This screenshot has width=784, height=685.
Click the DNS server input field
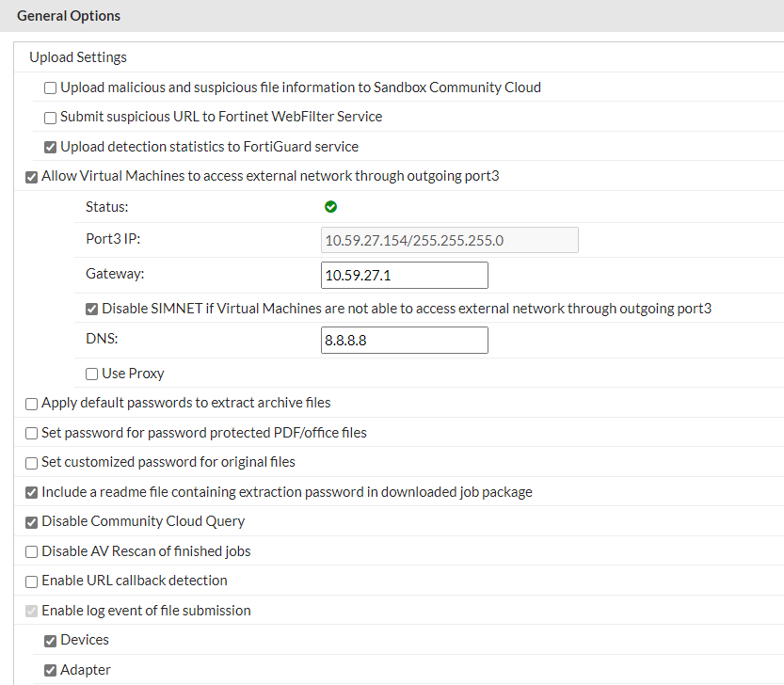404,341
